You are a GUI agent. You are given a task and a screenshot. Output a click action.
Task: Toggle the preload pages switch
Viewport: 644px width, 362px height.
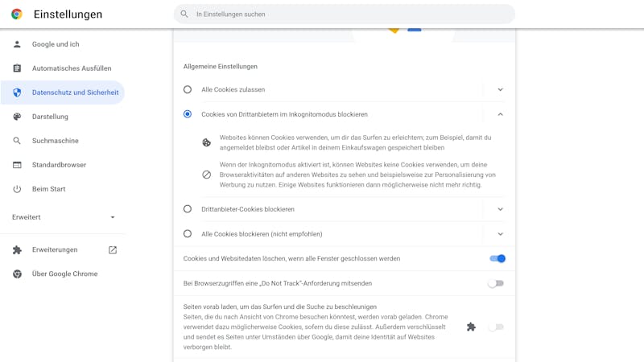(496, 327)
